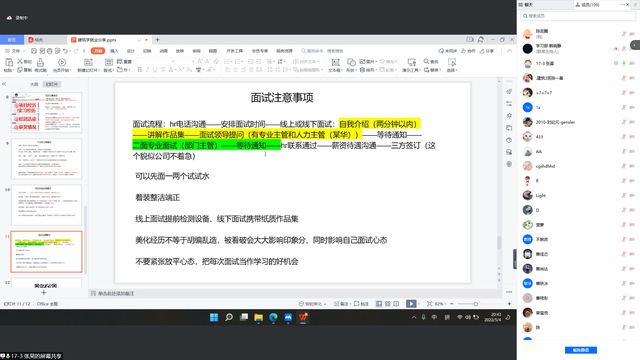Switch to the Outline panel tab
This screenshot has width=640, height=360.
34,84
